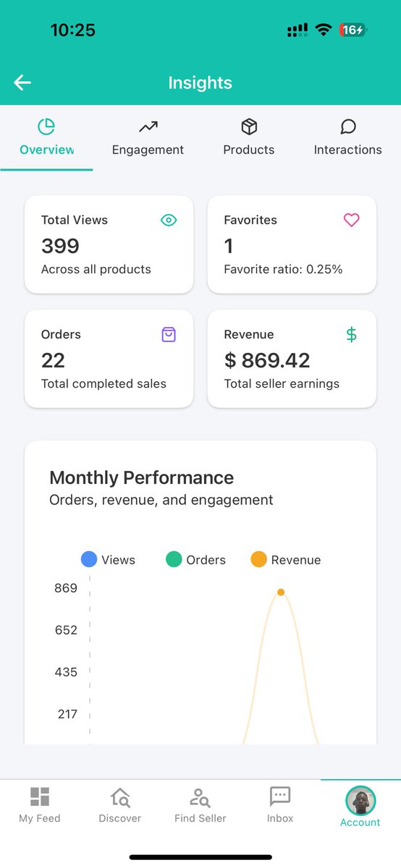Viewport: 401px width, 868px height.
Task: Select the Revenue legend label
Action: click(296, 560)
